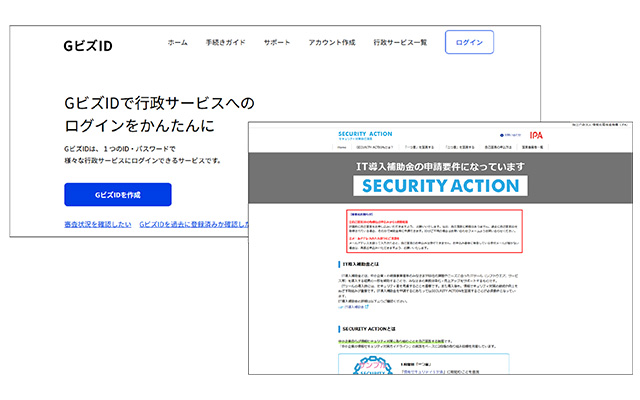640x400 pixels.
Task: Select アカウント作成 in the top menu
Action: tap(332, 43)
